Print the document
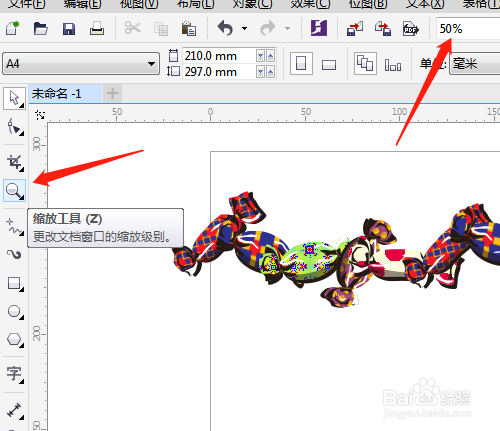Screen dimensions: 500x431 pyautogui.click(x=97, y=28)
